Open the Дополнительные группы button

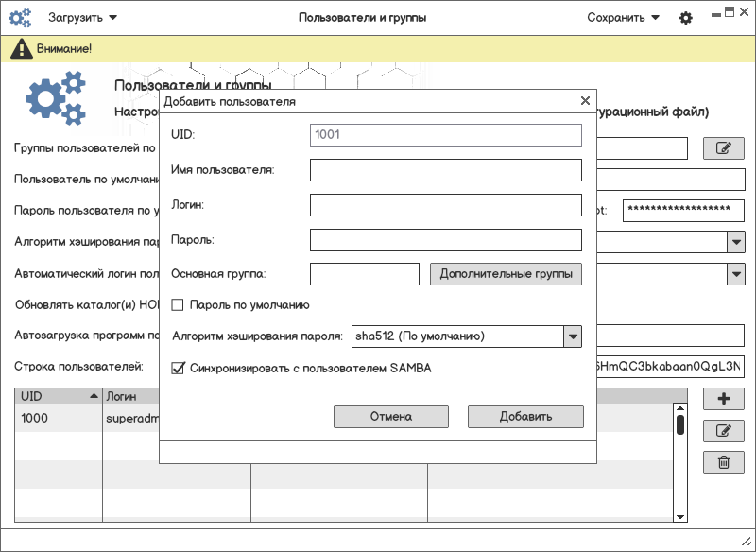tap(506, 274)
